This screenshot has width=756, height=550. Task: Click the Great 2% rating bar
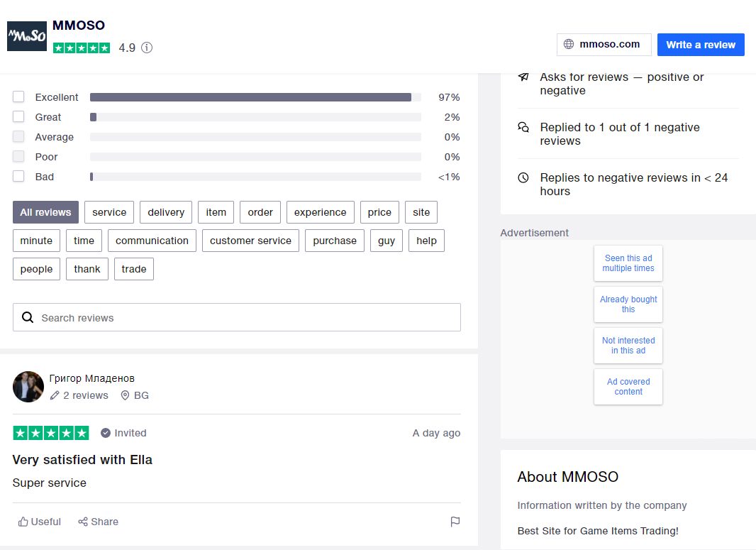[255, 117]
